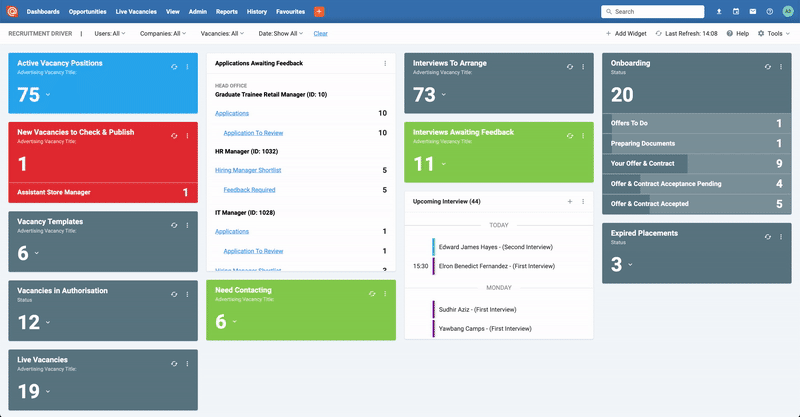The width and height of the screenshot is (800, 417).
Task: Click the user avatar in top right
Action: [788, 11]
